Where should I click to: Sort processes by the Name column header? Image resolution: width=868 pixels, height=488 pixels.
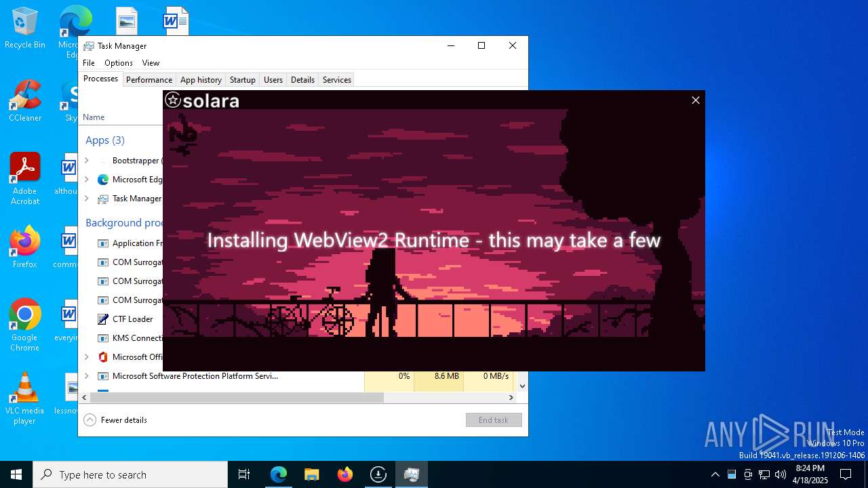point(94,117)
